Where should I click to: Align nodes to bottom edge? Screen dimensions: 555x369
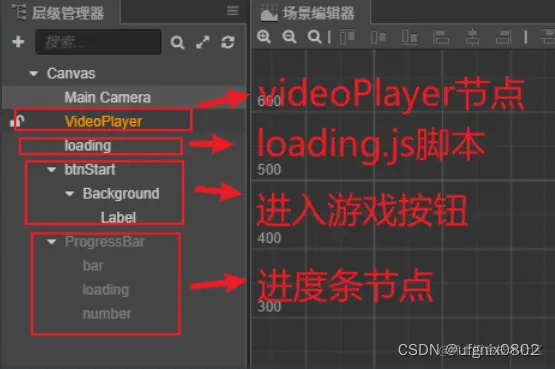(410, 37)
